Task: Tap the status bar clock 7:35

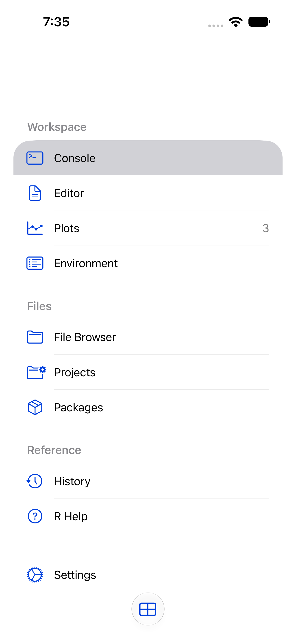Action: tap(56, 22)
